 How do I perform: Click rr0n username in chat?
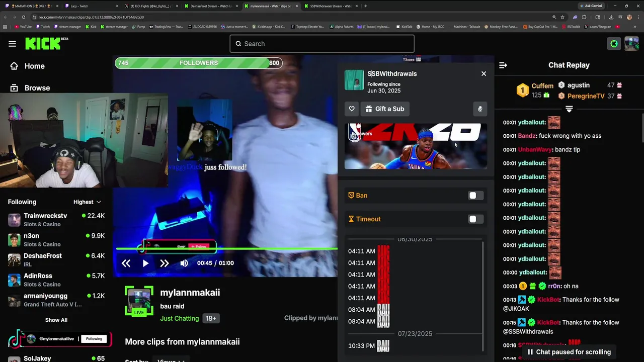[554, 286]
